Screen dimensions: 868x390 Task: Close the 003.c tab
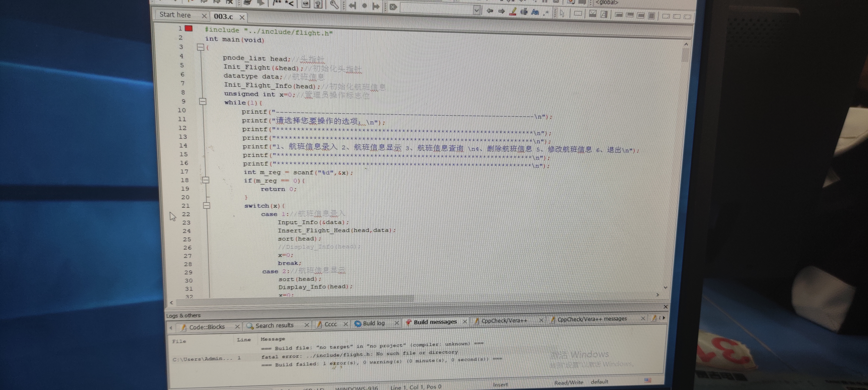point(242,17)
